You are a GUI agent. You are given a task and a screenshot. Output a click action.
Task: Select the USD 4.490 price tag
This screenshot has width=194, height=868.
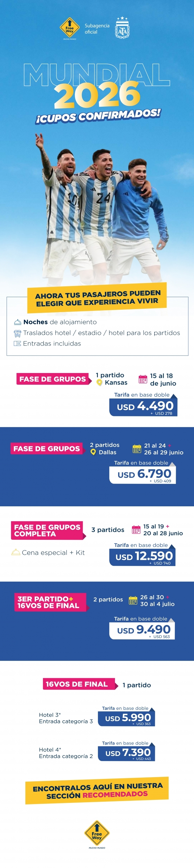pos(144,407)
